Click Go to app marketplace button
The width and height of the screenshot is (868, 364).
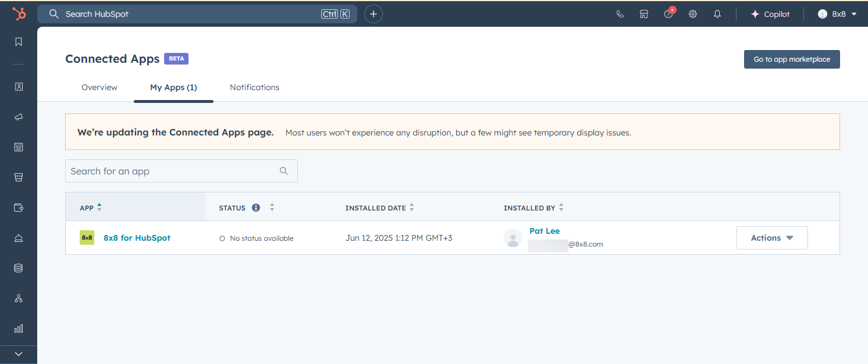coord(792,59)
